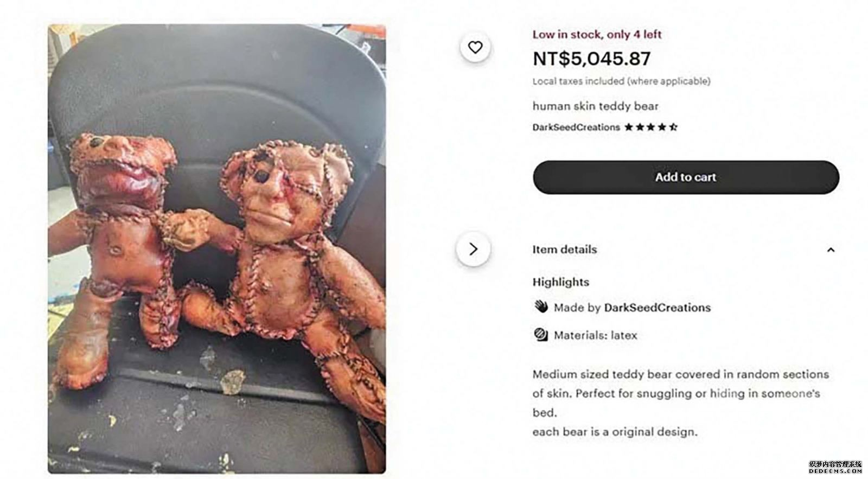Click the handmade hand icon in Highlights

(x=541, y=306)
